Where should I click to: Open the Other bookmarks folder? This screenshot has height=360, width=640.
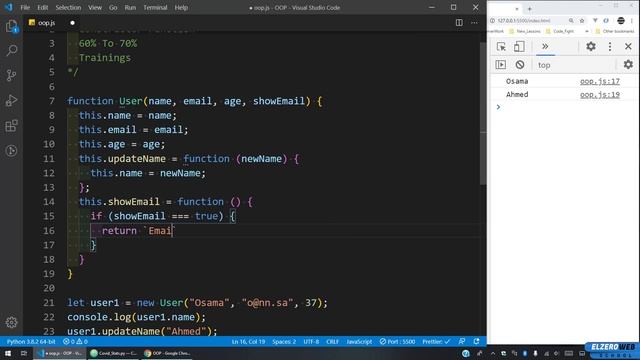coord(615,31)
